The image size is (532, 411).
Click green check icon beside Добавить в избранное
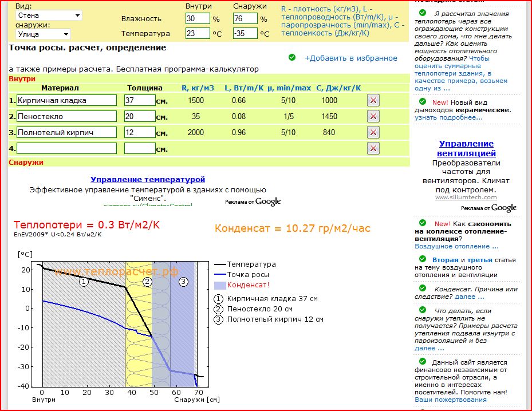click(292, 57)
